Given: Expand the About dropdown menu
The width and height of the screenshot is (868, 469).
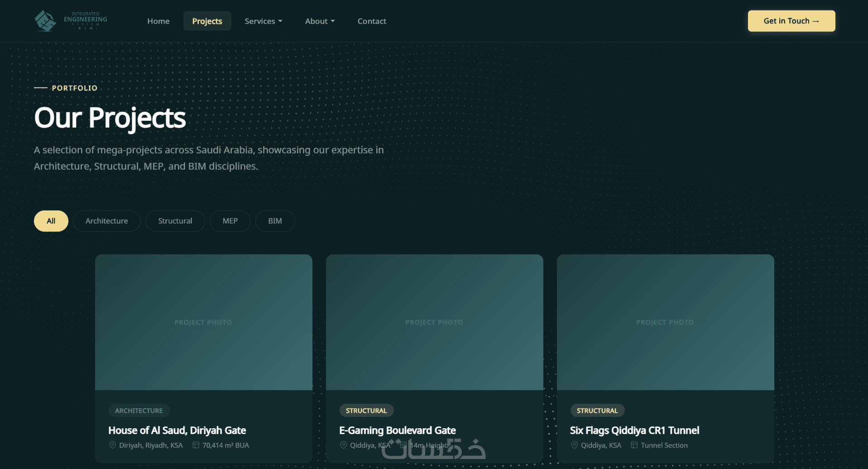Looking at the screenshot, I should pyautogui.click(x=320, y=21).
